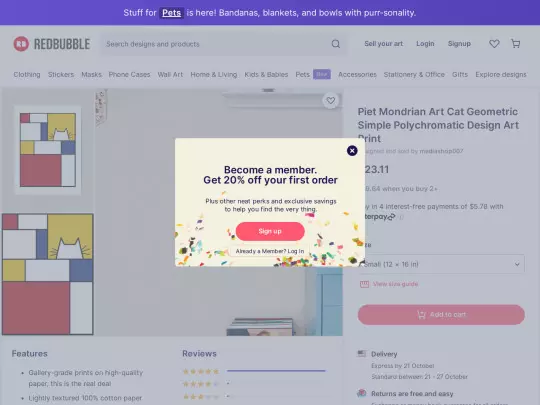540x405 pixels.
Task: Open the Home & Living menu
Action: pos(214,74)
